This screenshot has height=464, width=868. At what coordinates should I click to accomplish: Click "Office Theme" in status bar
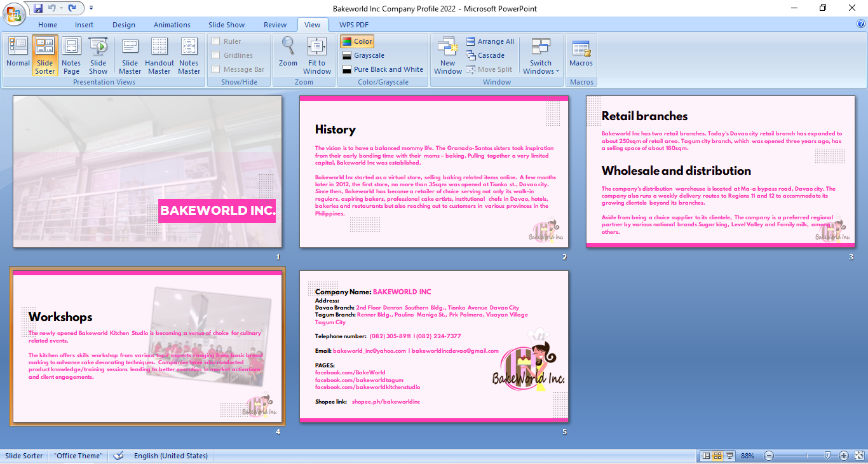78,456
